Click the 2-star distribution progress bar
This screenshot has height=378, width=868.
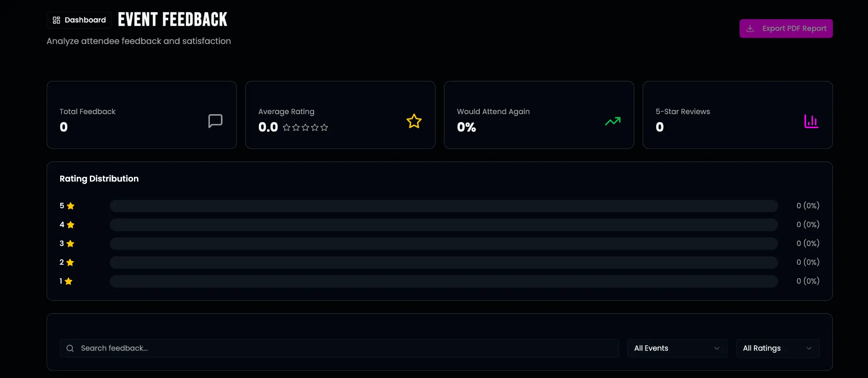(444, 263)
